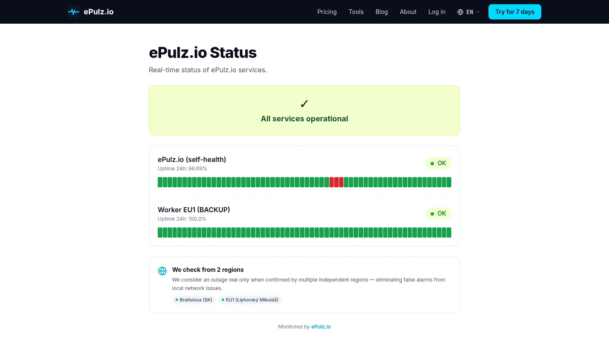Image resolution: width=609 pixels, height=364 pixels.
Task: Click the OK status badge for ePulz.io self-health
Action: [438, 163]
